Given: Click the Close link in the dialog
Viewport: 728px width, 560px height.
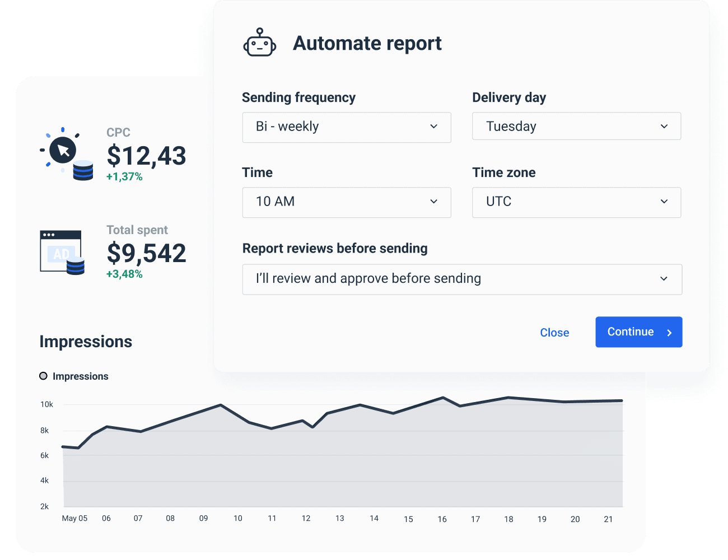Looking at the screenshot, I should tap(554, 332).
